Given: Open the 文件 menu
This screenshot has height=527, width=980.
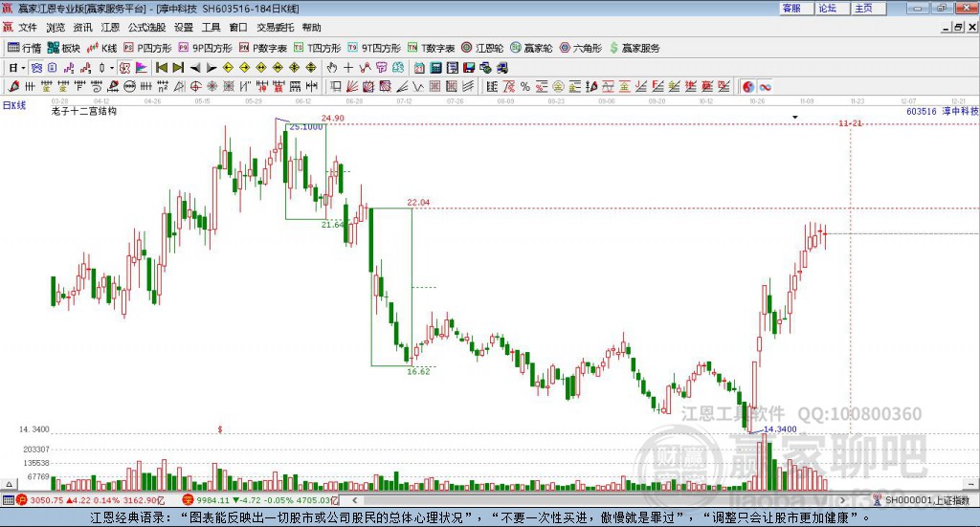Looking at the screenshot, I should click(x=28, y=28).
